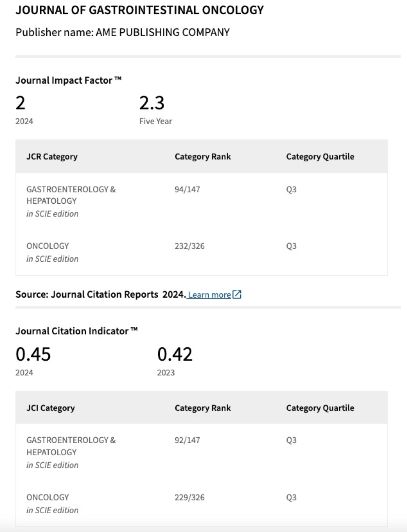Screen dimensions: 407x532
Task: Click the JCR Category column header
Action: (52, 157)
